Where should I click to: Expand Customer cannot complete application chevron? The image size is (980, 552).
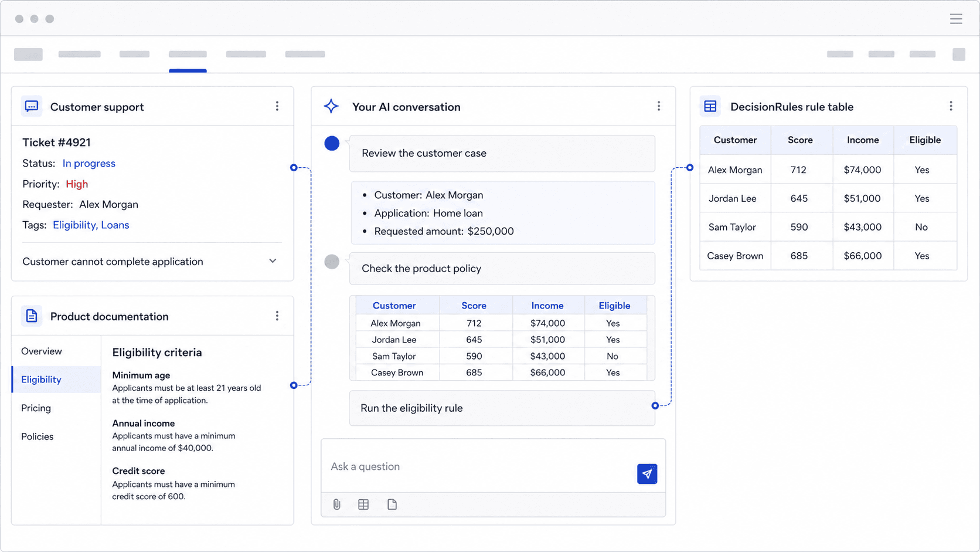[273, 261]
